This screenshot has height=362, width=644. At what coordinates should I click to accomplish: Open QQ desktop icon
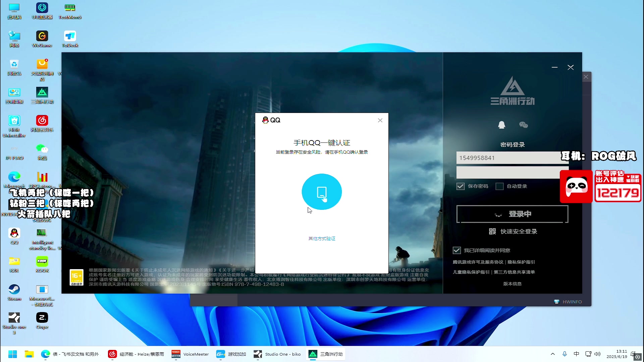coord(14,236)
